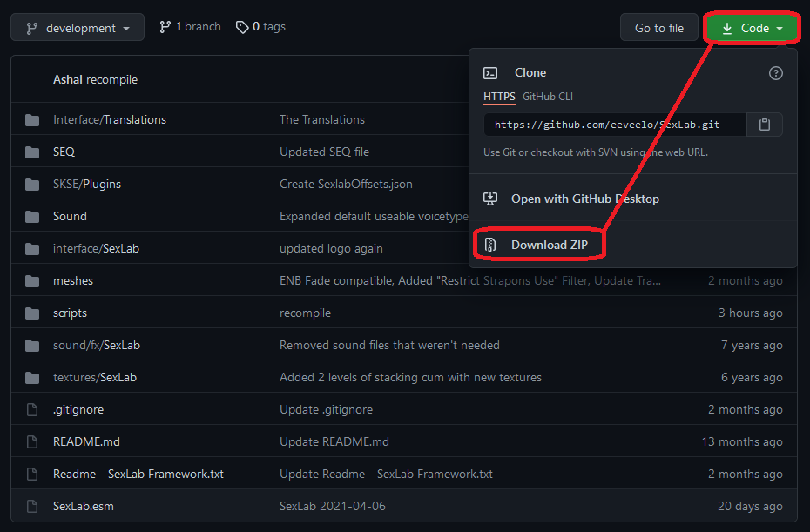The height and width of the screenshot is (532, 810).
Task: View the 0 tags link
Action: click(260, 27)
